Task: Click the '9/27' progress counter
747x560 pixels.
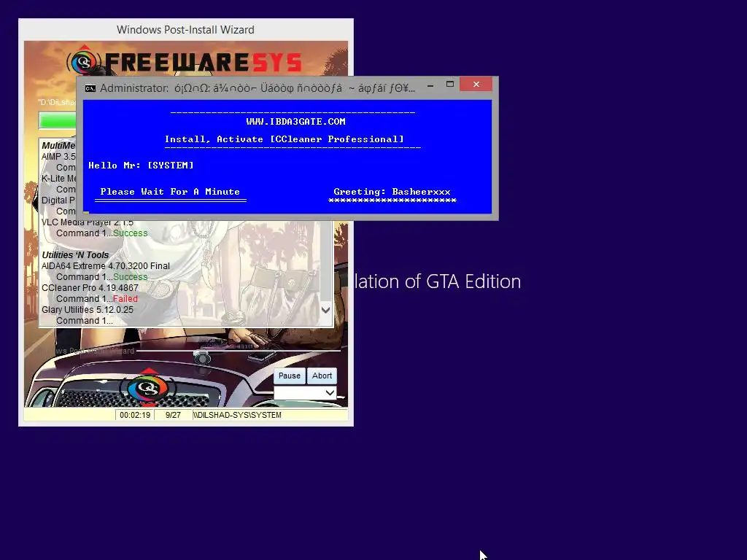Action: pyautogui.click(x=173, y=415)
